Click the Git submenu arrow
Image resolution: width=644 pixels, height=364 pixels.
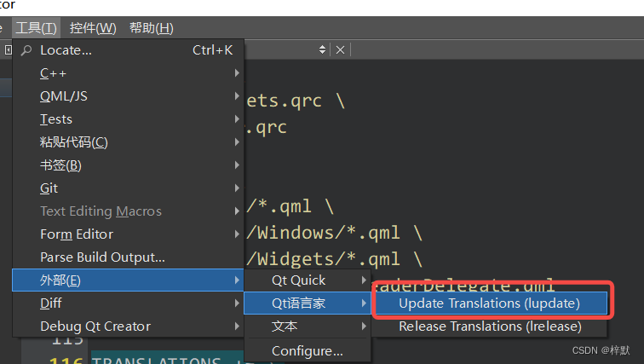click(x=237, y=188)
